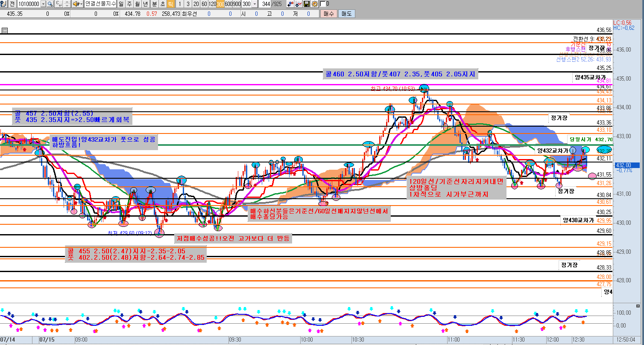Click the current price 435.35
644x345 pixels.
pyautogui.click(x=15, y=14)
